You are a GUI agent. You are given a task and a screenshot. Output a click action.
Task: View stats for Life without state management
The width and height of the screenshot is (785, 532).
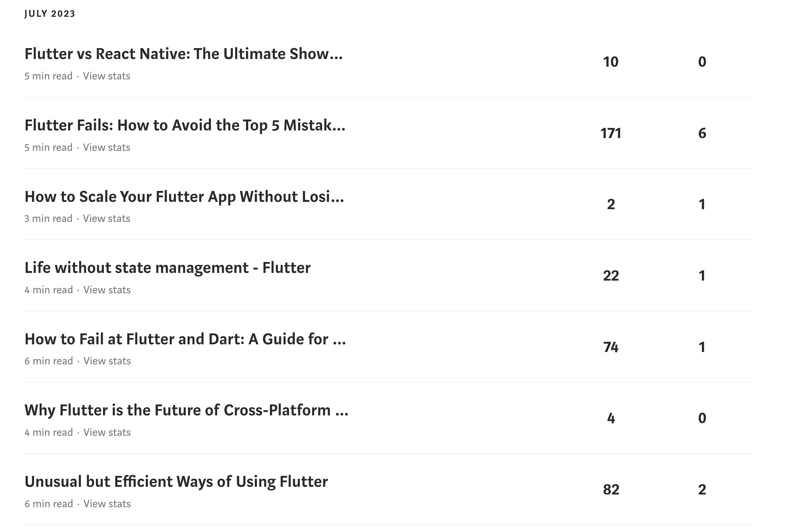[107, 290]
